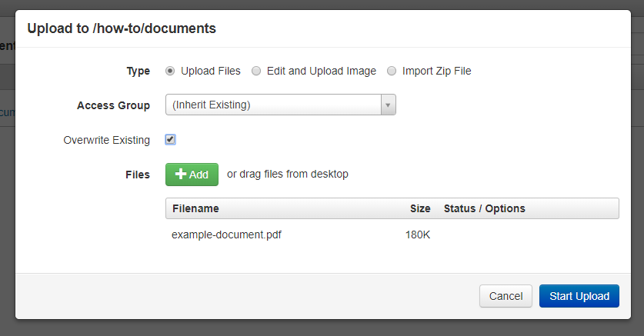Click the 180K file size value
The image size is (644, 336).
click(x=418, y=235)
